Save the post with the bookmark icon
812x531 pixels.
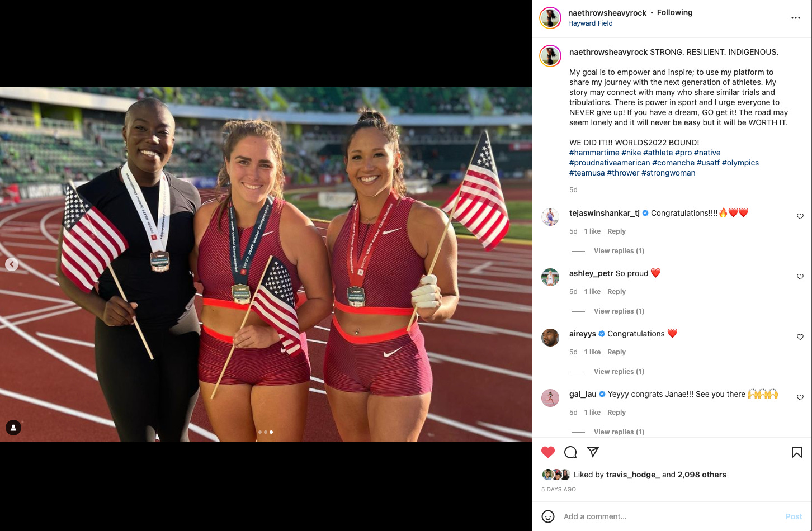tap(797, 452)
